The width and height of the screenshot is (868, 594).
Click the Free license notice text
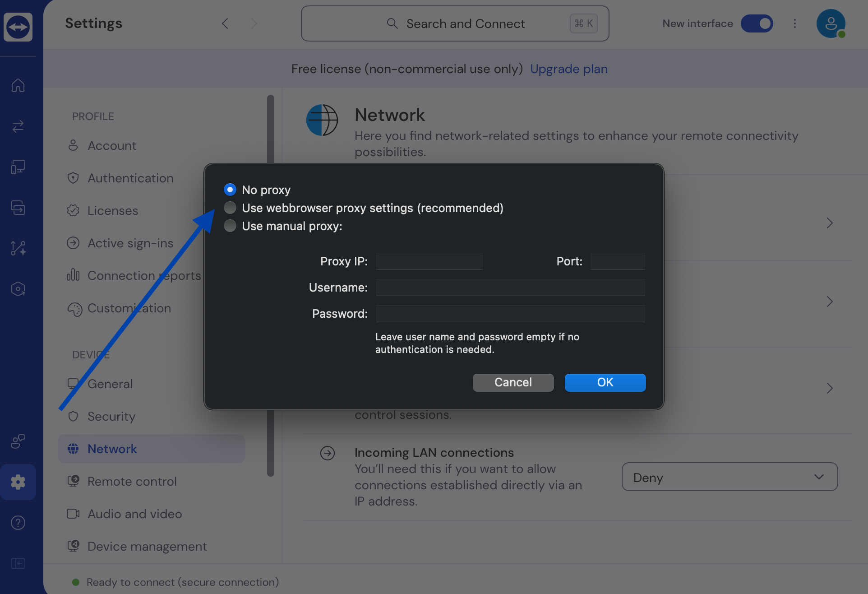pyautogui.click(x=407, y=69)
